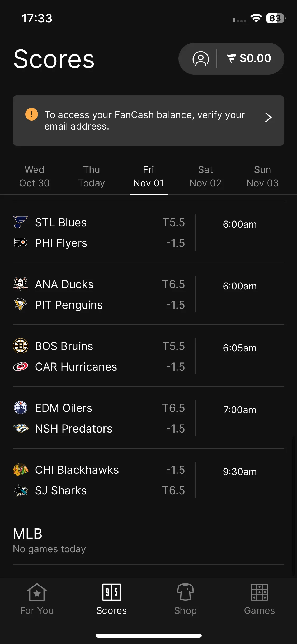Tap the Scores scoreboard tab icon

pyautogui.click(x=112, y=592)
